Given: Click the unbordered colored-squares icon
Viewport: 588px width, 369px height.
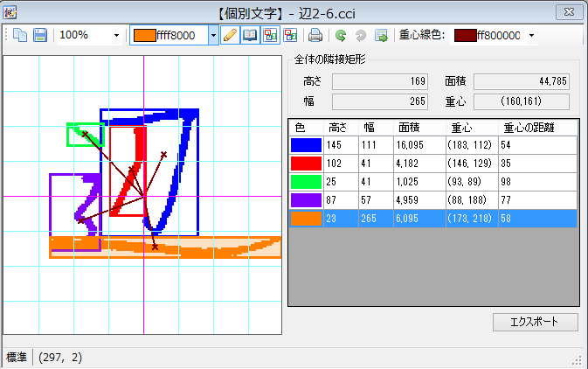Looking at the screenshot, I should pyautogui.click(x=290, y=36).
